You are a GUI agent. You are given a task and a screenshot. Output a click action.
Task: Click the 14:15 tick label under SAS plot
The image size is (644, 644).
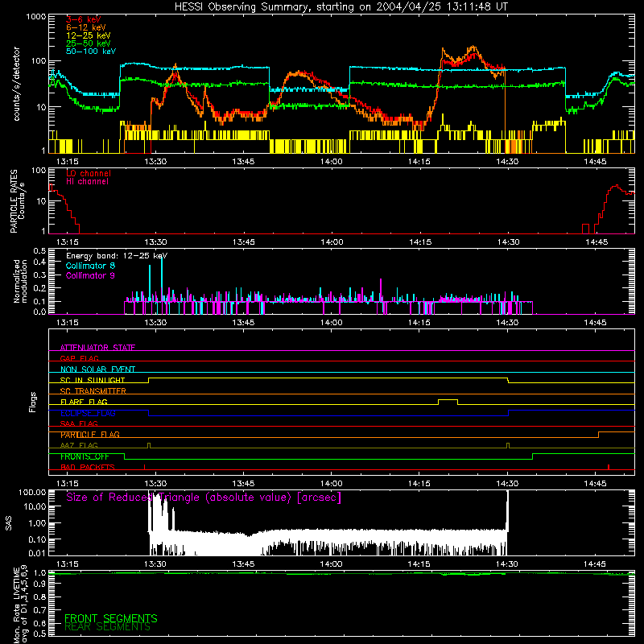419,564
